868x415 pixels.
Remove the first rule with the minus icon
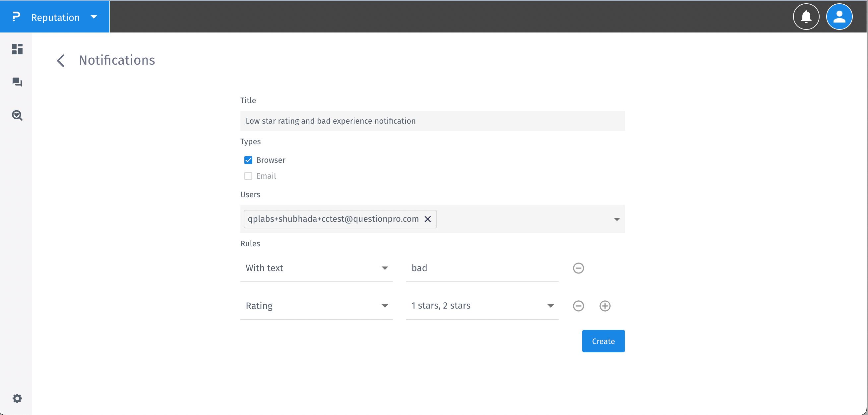(x=578, y=268)
